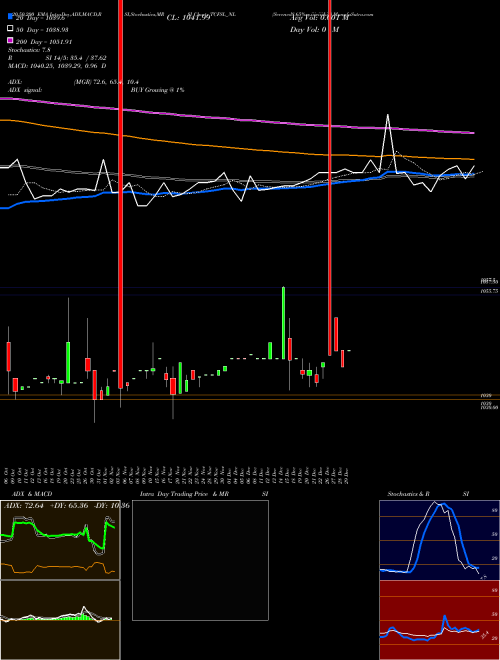This screenshot has height=660, width=500.
Task: Click the 'Day Vol: 0 M' label
Action: (314, 29)
